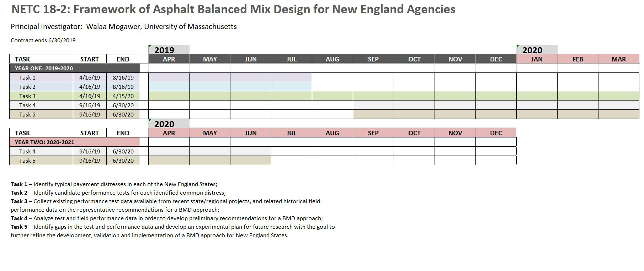
Task: Select the 2020 year label in Year Two table
Action: pos(169,124)
